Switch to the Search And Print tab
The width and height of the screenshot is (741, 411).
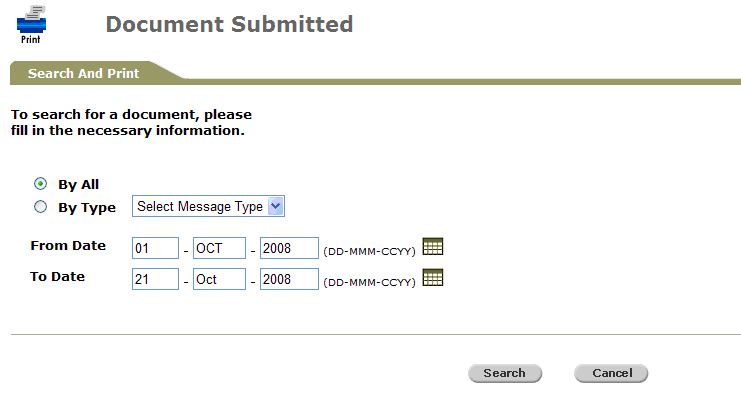(x=83, y=74)
